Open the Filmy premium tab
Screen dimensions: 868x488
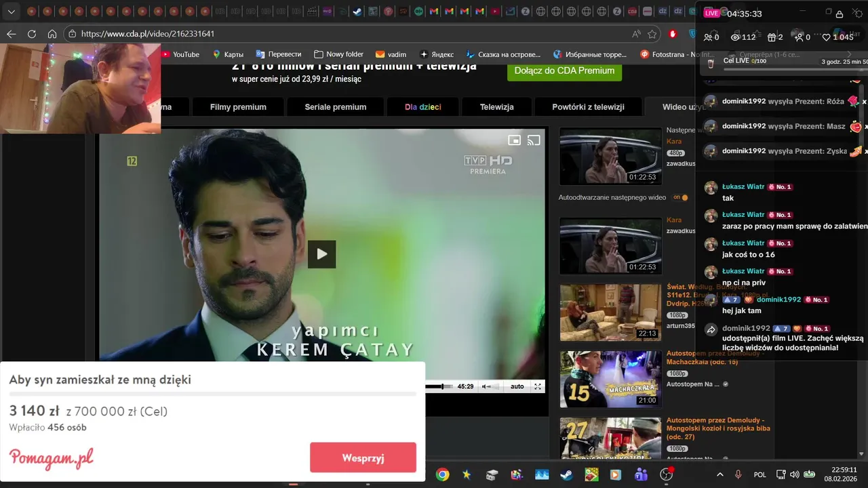[238, 107]
